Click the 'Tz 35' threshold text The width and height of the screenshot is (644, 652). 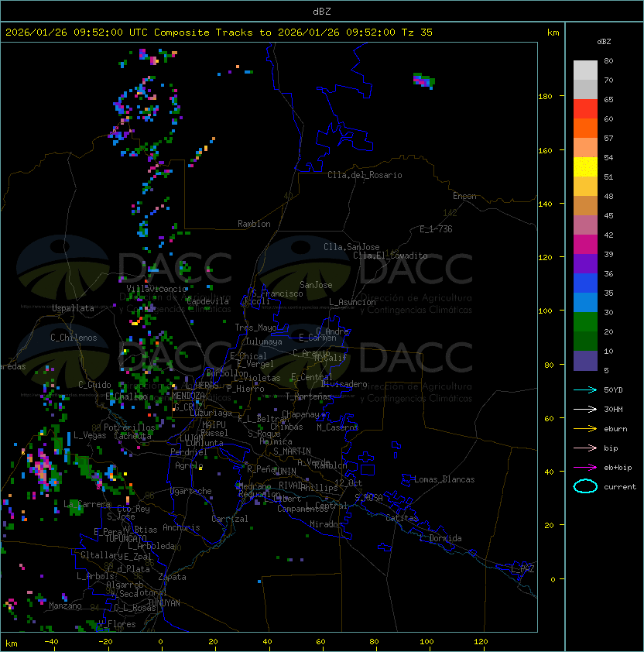[x=417, y=33]
